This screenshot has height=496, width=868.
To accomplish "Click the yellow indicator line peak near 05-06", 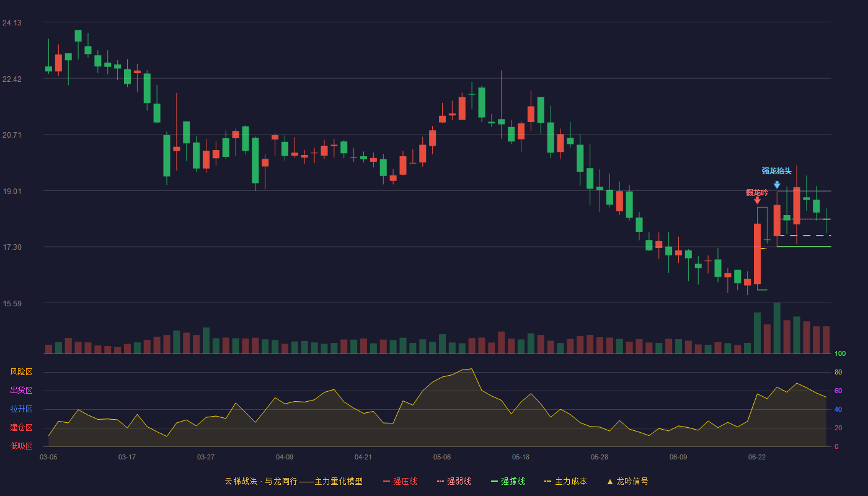I will [x=472, y=369].
